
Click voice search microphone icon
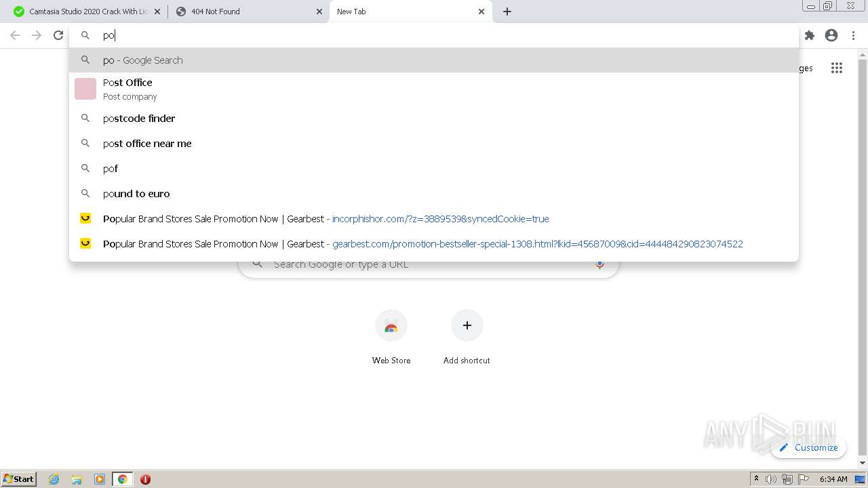(x=599, y=264)
